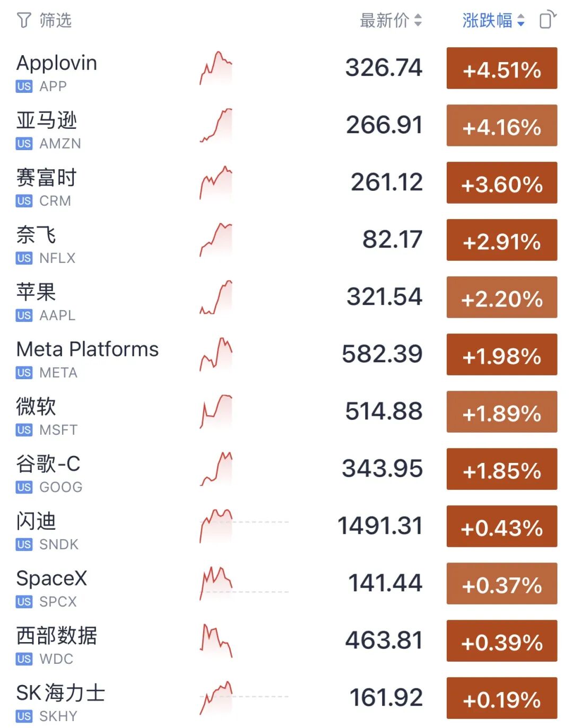
Task: Sort by 涨跌幅 column arrows
Action: point(521,21)
